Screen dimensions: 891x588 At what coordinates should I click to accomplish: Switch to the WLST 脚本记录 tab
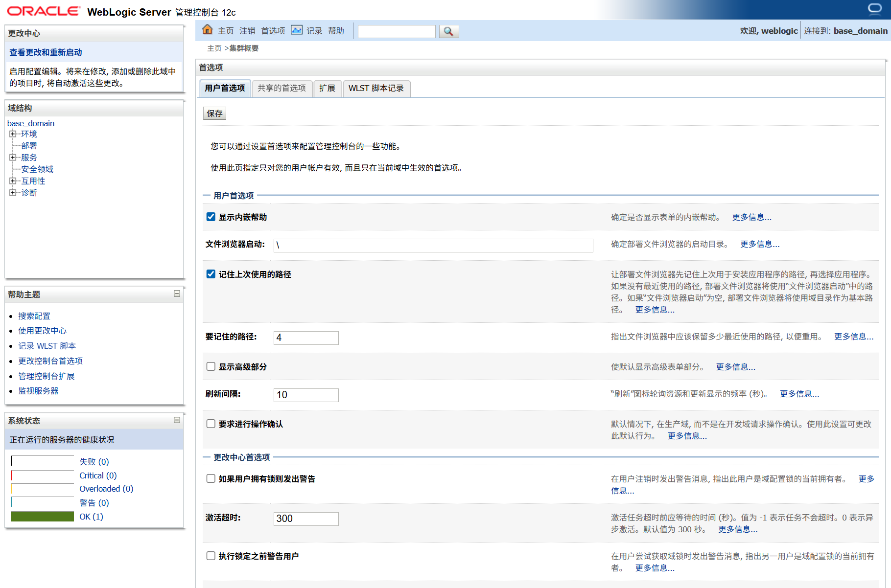(x=376, y=88)
